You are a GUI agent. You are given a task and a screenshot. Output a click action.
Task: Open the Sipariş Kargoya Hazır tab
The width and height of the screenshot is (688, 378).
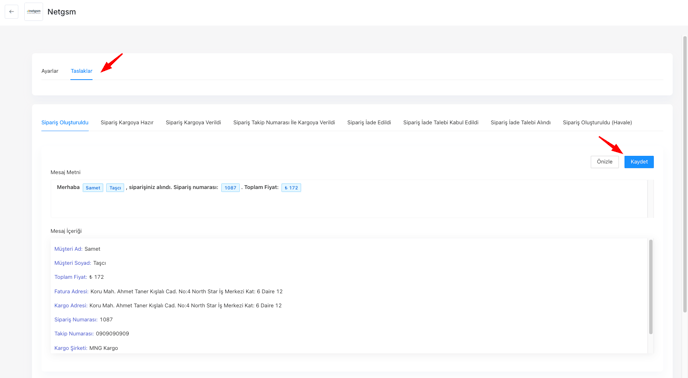pos(127,122)
